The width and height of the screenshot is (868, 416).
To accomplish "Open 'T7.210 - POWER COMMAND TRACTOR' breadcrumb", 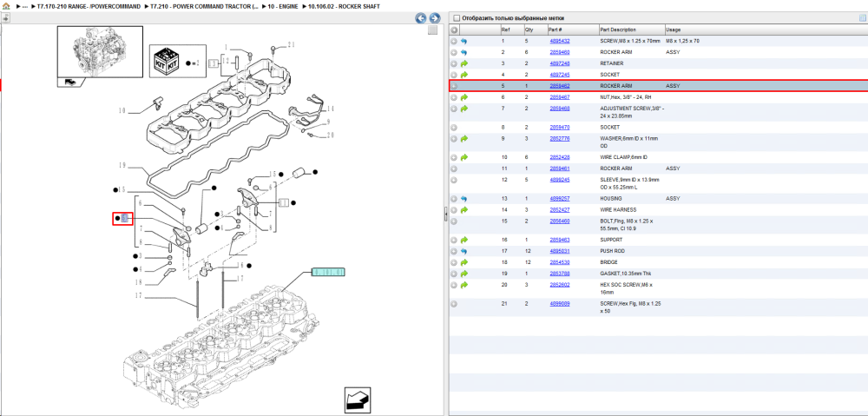I will [x=204, y=5].
